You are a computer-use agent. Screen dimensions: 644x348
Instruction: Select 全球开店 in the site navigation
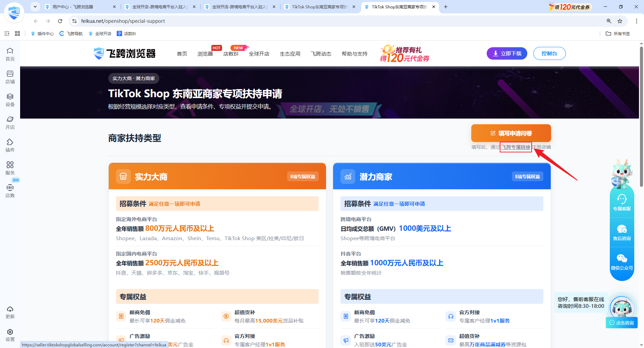259,54
